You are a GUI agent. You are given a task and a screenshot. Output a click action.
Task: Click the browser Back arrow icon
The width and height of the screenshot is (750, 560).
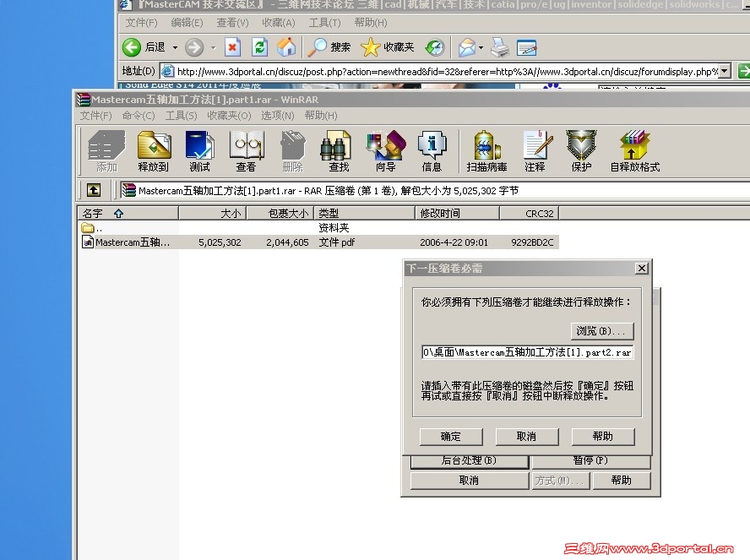pos(132,46)
